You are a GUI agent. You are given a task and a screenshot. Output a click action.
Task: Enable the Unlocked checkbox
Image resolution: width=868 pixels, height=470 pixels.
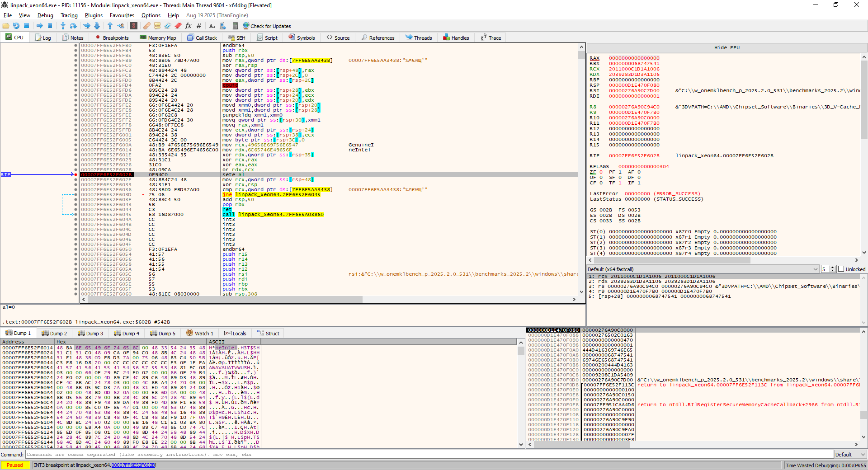(841, 269)
